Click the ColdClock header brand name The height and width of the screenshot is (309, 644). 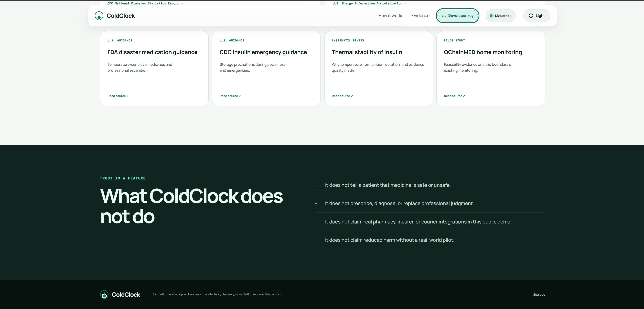121,16
